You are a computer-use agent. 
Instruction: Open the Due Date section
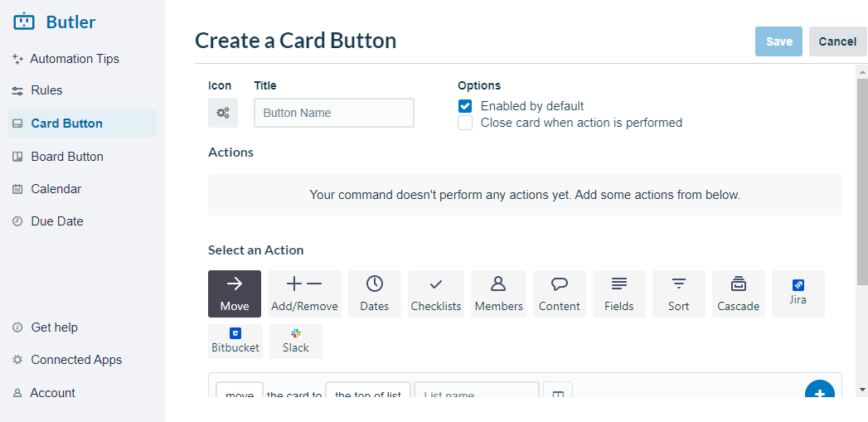[57, 221]
